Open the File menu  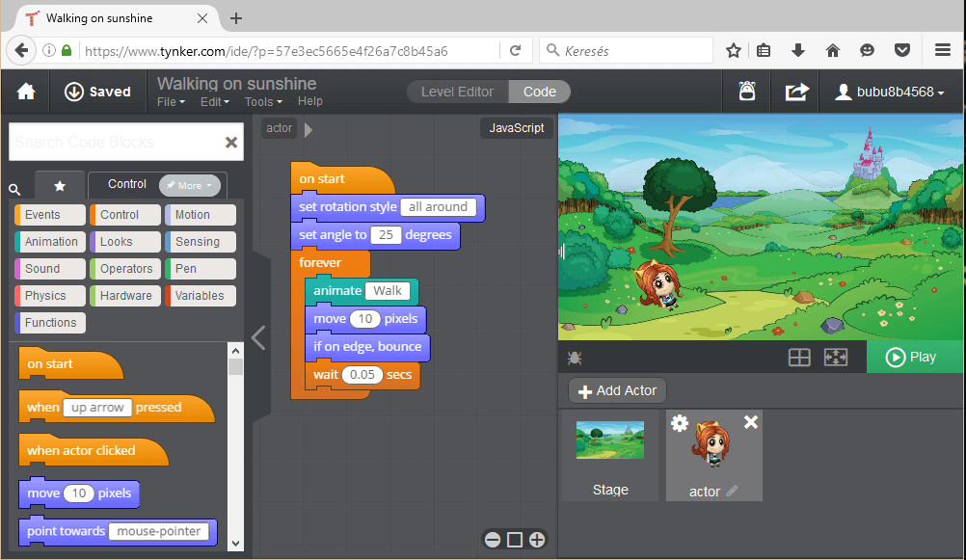(x=171, y=101)
